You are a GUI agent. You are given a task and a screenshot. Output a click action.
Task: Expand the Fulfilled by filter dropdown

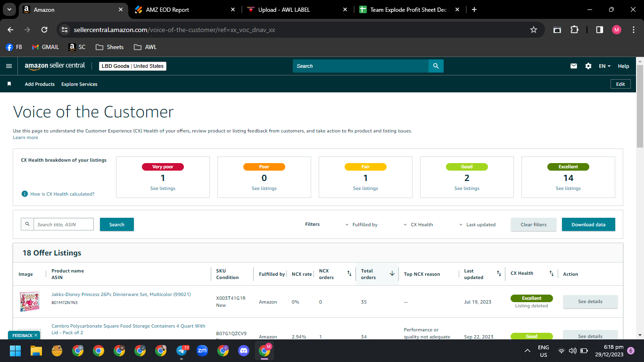pos(361,225)
